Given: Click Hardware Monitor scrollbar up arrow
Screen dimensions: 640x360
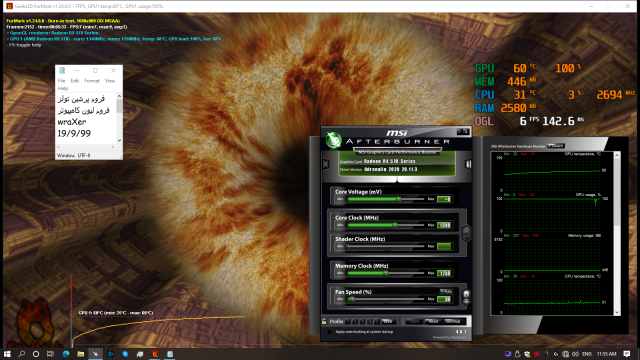Looking at the screenshot, I should point(617,155).
